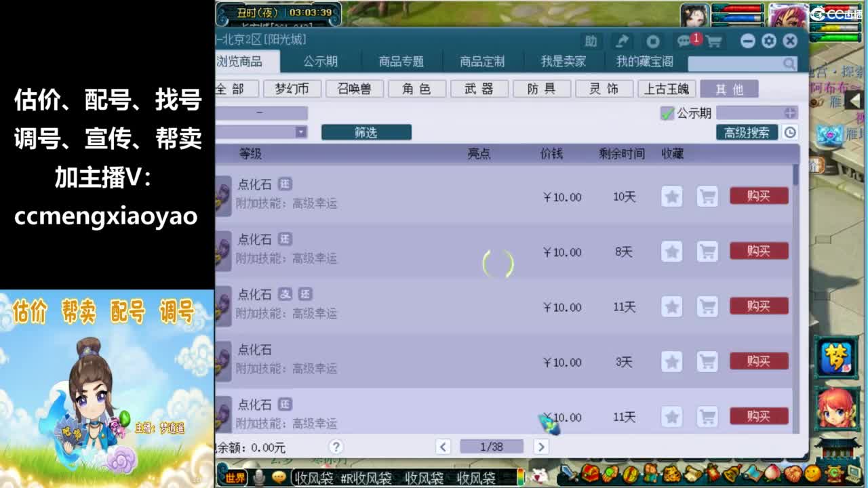
Task: Favorite the 点化石 item with 8天 remaining
Action: (x=672, y=251)
